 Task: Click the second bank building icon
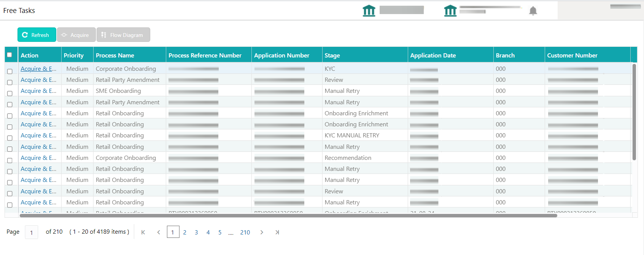(x=450, y=11)
